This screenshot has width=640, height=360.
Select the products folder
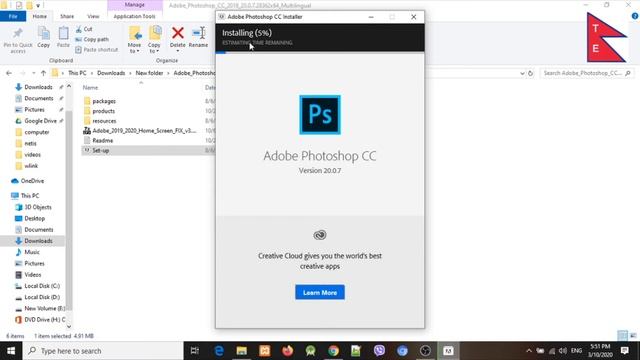point(103,111)
